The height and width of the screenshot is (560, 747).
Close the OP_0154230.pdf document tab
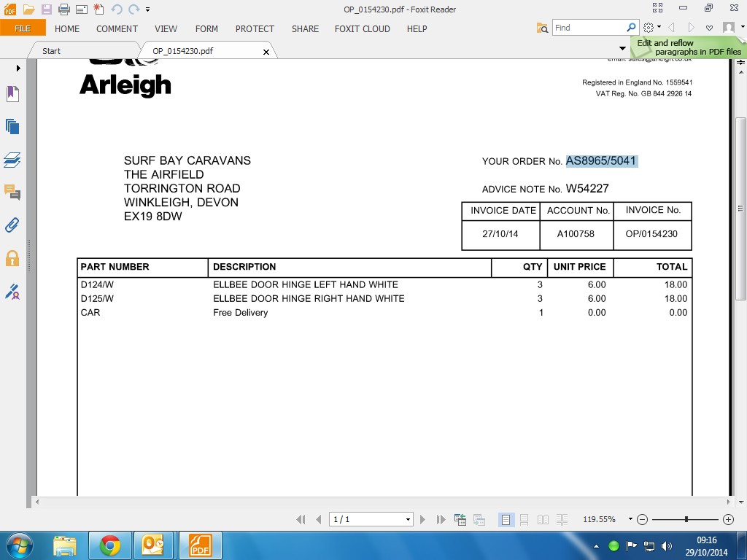pos(266,52)
